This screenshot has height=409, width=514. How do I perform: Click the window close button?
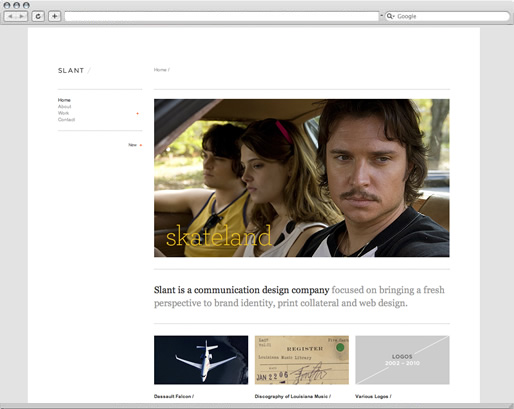pyautogui.click(x=7, y=5)
